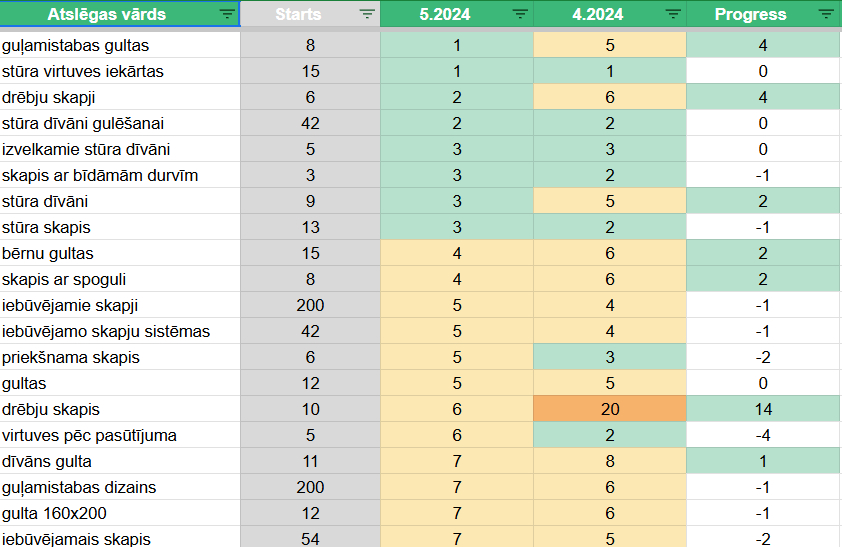Select keyword cell 'iebūvējamie skapji'
The height and width of the screenshot is (547, 842).
pos(70,306)
